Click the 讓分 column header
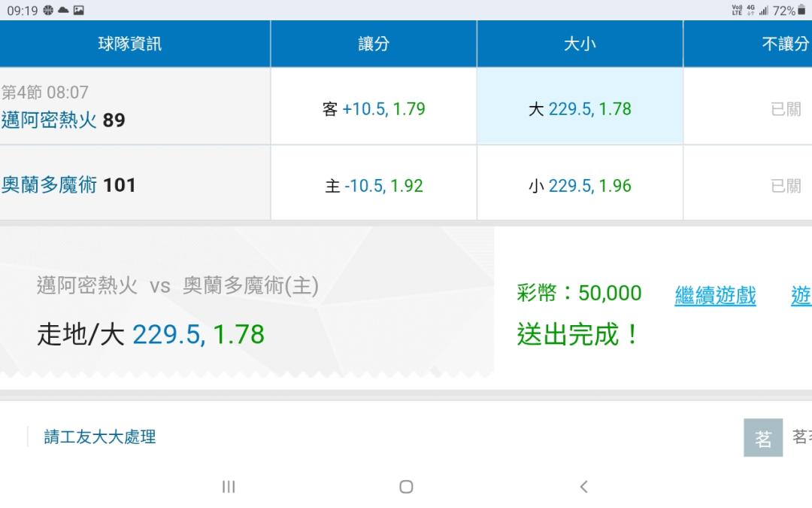 (x=374, y=44)
